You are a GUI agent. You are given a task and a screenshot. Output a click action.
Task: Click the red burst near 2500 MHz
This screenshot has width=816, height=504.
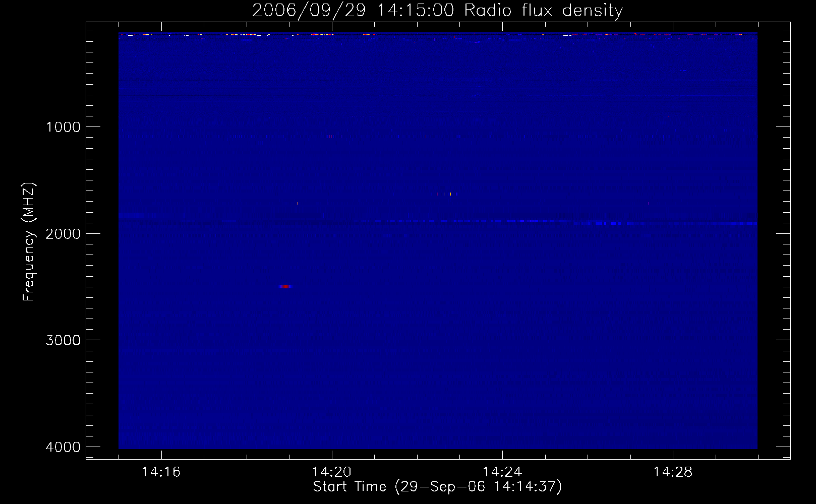tap(285, 287)
